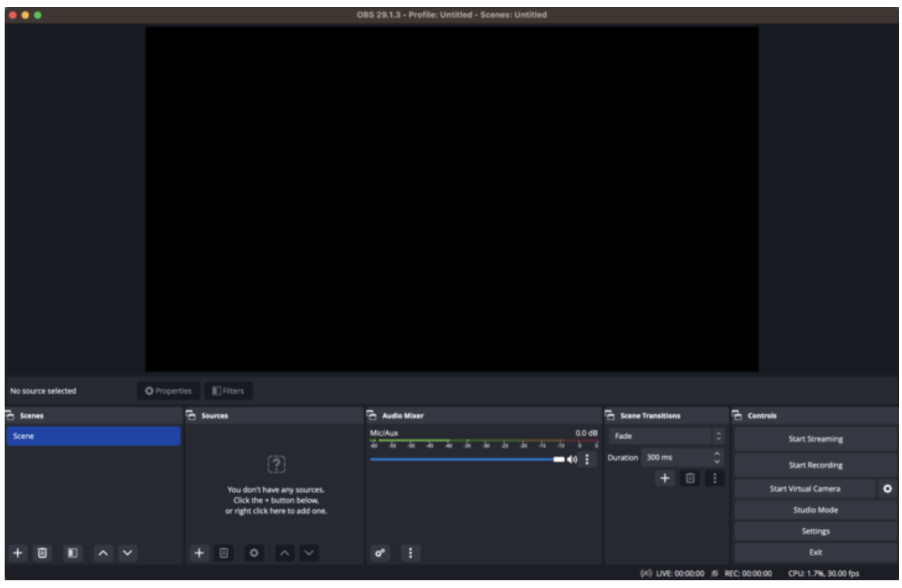This screenshot has width=902, height=588.
Task: Move scene up with arrow
Action: click(x=103, y=552)
